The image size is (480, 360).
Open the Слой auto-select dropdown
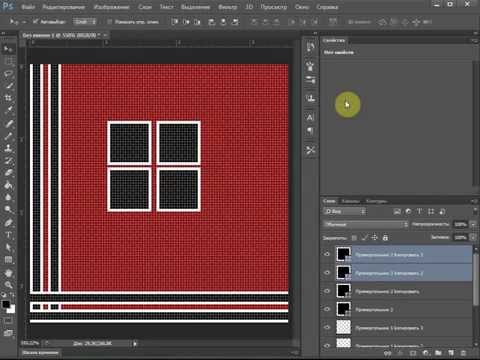[85, 22]
